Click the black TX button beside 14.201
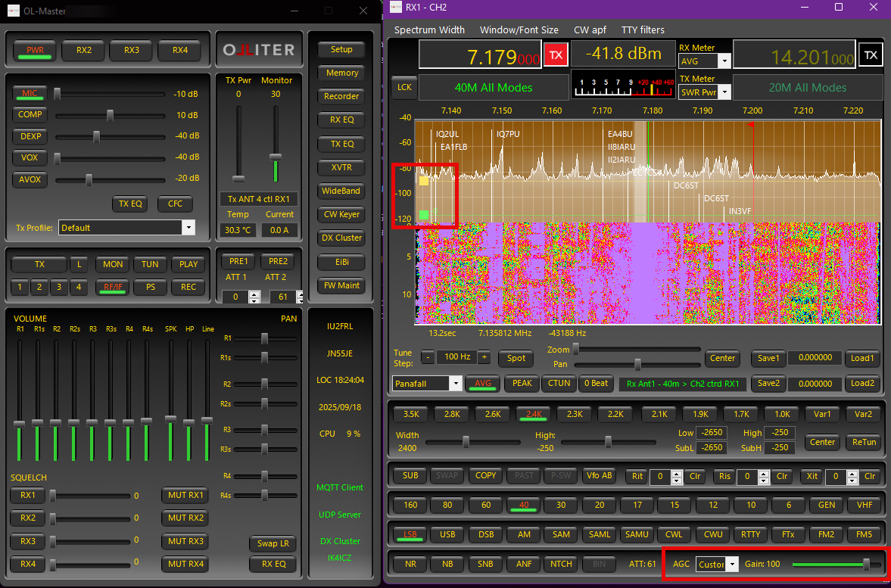The height and width of the screenshot is (588, 891). pos(871,55)
